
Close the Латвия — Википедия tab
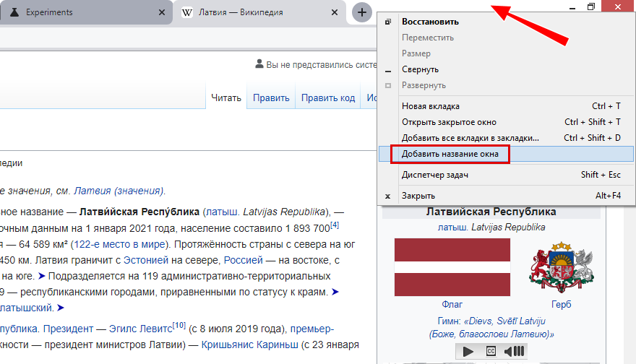click(335, 12)
